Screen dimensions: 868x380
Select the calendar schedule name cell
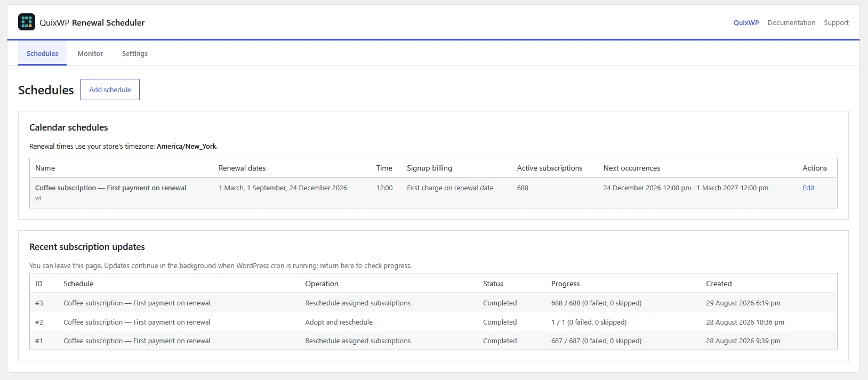pos(111,188)
